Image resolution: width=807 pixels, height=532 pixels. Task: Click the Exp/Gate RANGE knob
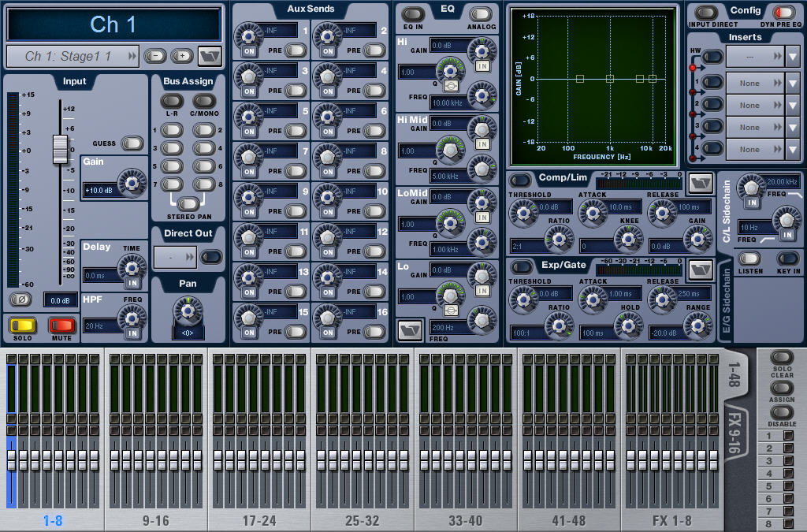click(698, 325)
